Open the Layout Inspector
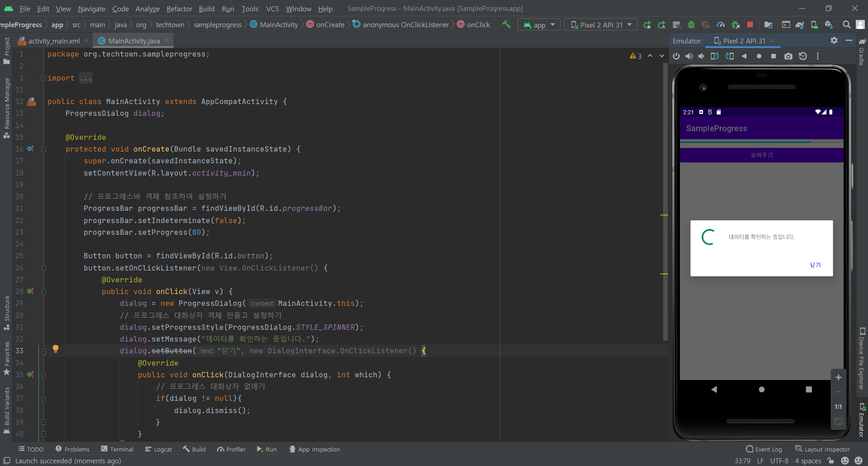The height and width of the screenshot is (466, 868). pos(822,449)
